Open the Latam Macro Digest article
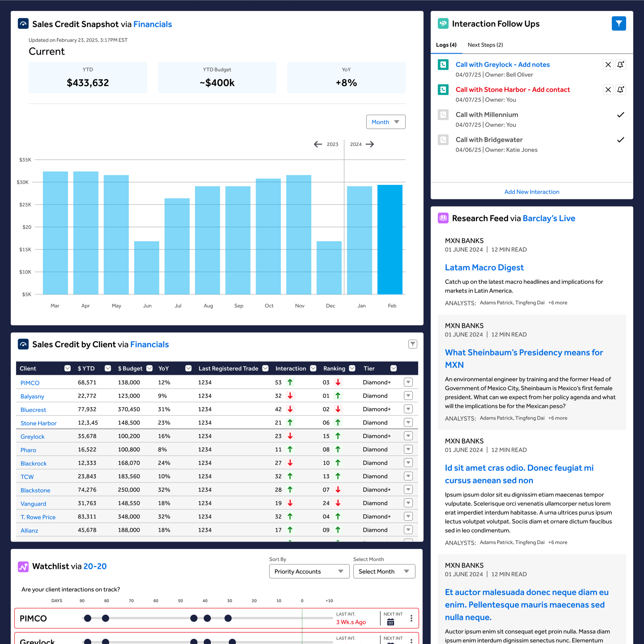The image size is (644, 644). point(484,268)
